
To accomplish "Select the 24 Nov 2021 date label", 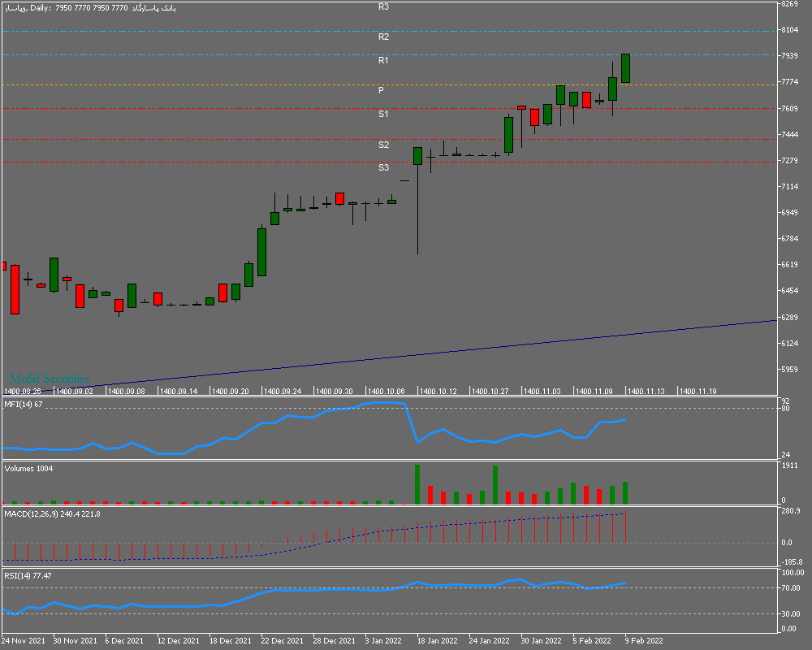I will pyautogui.click(x=23, y=641).
